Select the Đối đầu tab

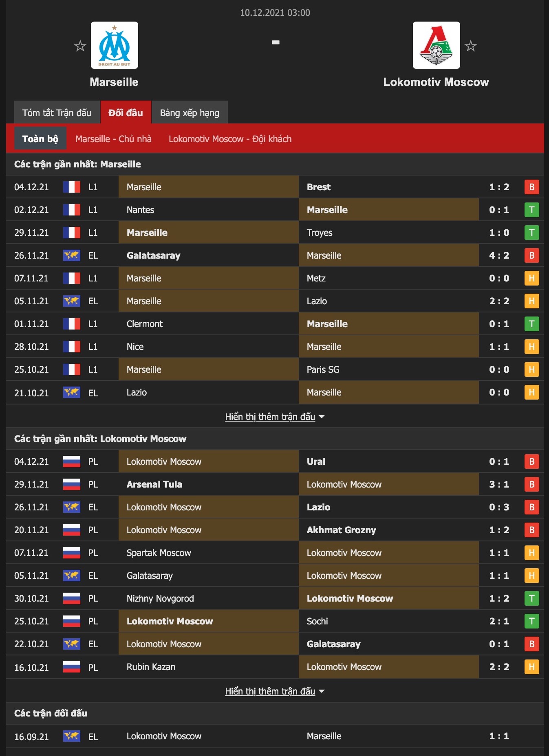126,112
